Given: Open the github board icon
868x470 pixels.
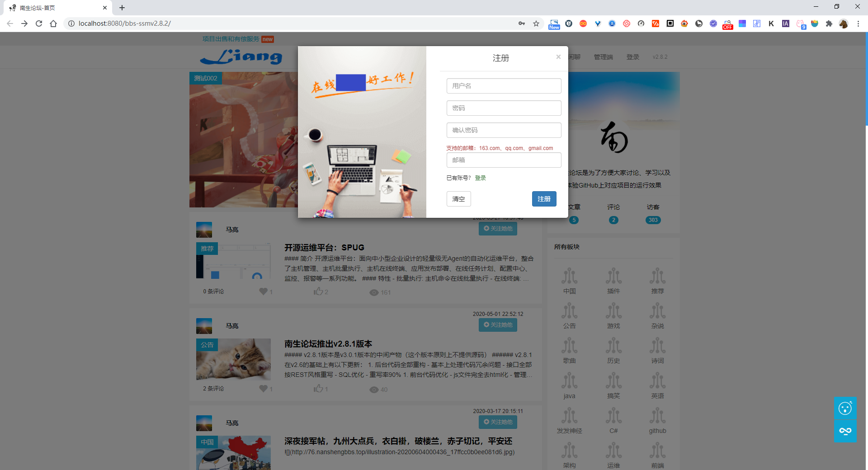Looking at the screenshot, I should (x=657, y=415).
